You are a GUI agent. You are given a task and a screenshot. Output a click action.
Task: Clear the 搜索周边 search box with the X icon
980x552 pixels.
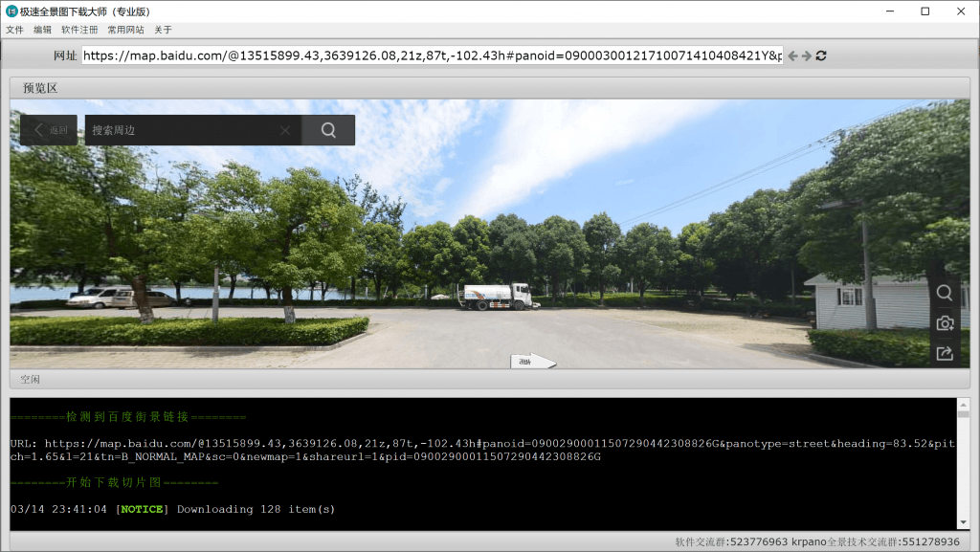(x=284, y=129)
